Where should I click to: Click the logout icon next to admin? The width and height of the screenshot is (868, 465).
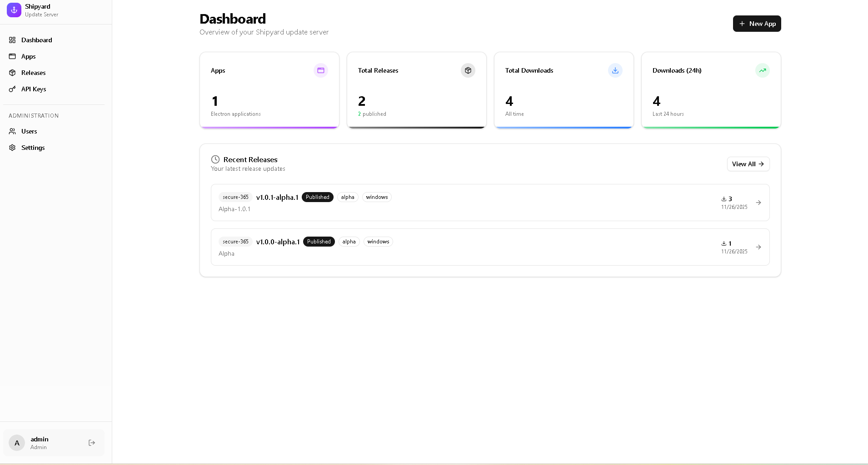click(92, 443)
